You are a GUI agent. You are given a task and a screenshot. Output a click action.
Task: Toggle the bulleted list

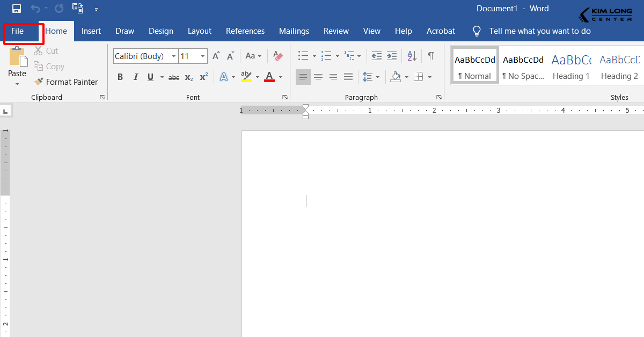(x=302, y=56)
